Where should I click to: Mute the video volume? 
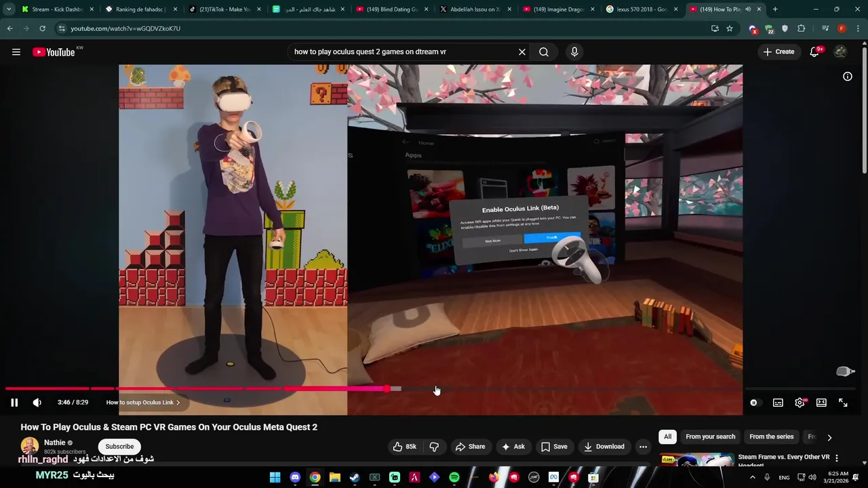37,403
